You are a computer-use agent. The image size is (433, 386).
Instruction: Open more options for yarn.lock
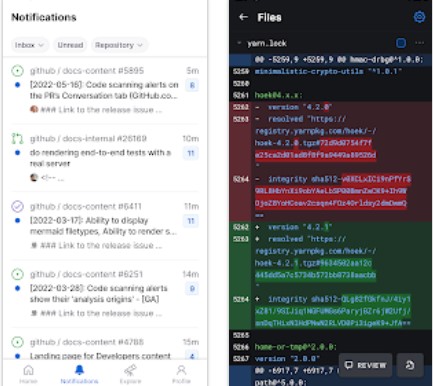coord(420,43)
